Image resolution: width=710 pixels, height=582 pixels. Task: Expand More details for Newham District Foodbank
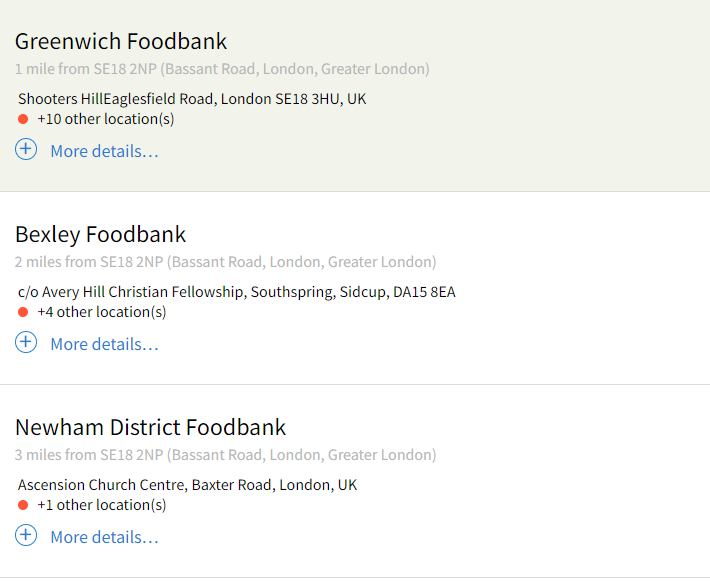105,537
